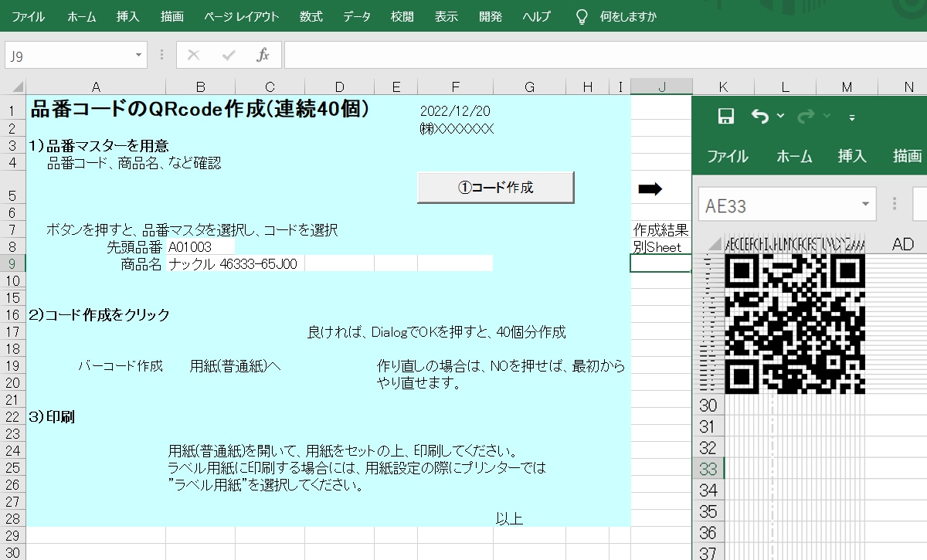Select row 22 header
The width and height of the screenshot is (927, 560).
pyautogui.click(x=12, y=416)
